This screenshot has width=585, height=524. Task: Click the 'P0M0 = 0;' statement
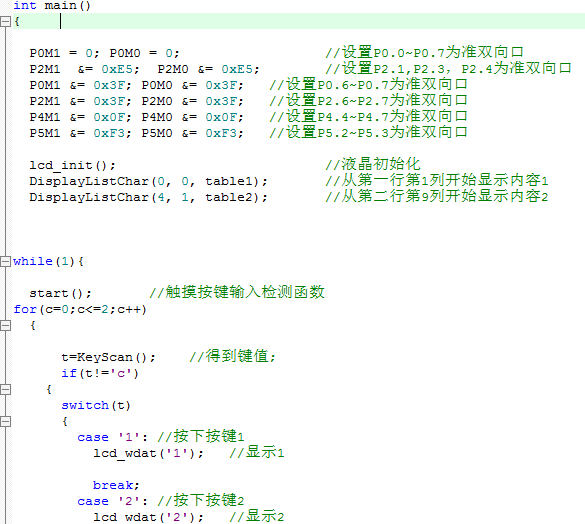tap(144, 53)
